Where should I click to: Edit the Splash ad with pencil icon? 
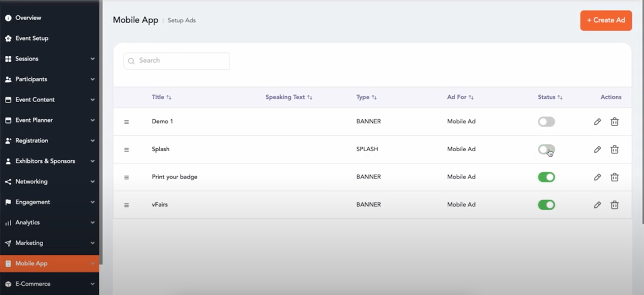click(x=597, y=150)
